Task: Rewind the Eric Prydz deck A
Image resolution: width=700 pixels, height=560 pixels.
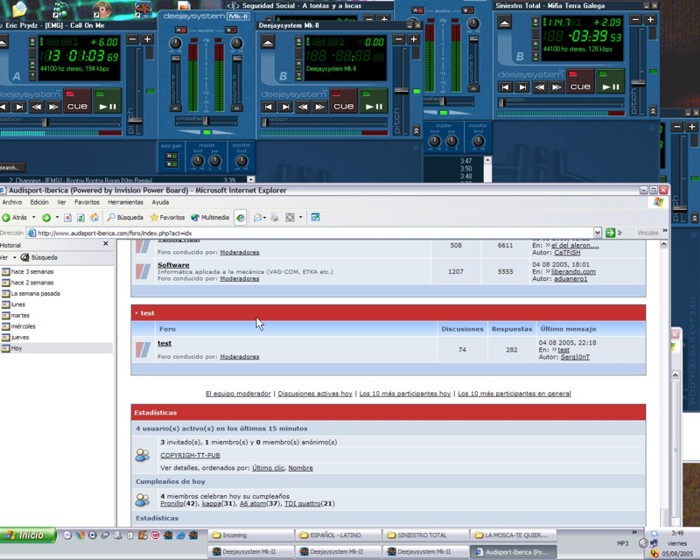Action: [37, 107]
